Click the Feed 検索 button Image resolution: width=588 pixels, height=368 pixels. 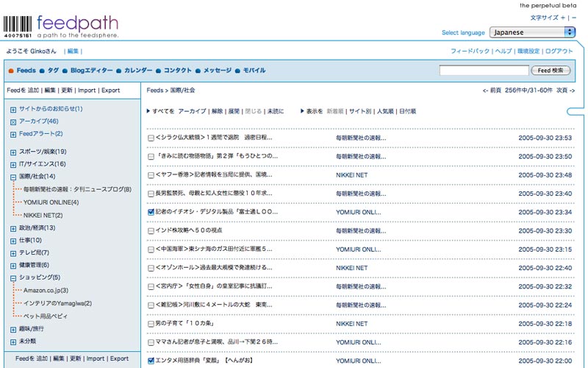click(551, 71)
